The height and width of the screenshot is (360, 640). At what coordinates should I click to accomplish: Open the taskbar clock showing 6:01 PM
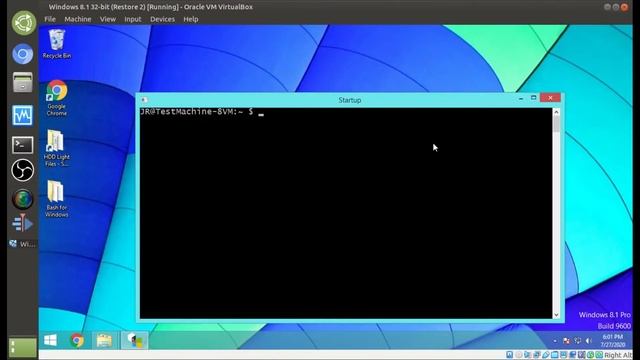click(x=613, y=341)
